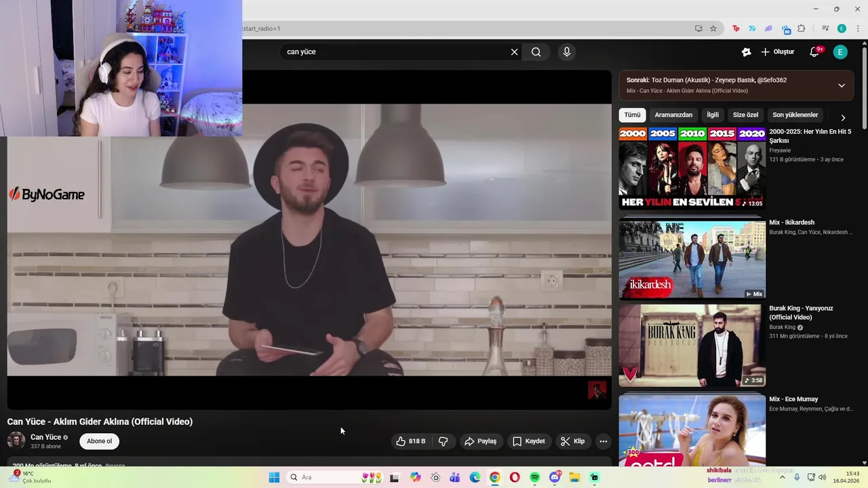
Task: Expand the Sonraki mix playlist panel
Action: [x=842, y=85]
